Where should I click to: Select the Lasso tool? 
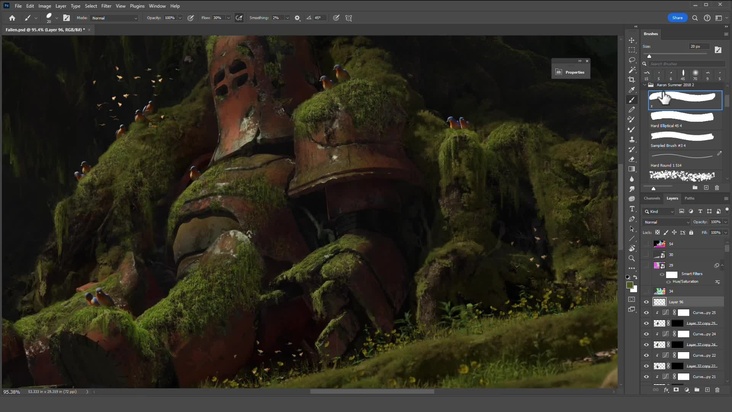[632, 60]
